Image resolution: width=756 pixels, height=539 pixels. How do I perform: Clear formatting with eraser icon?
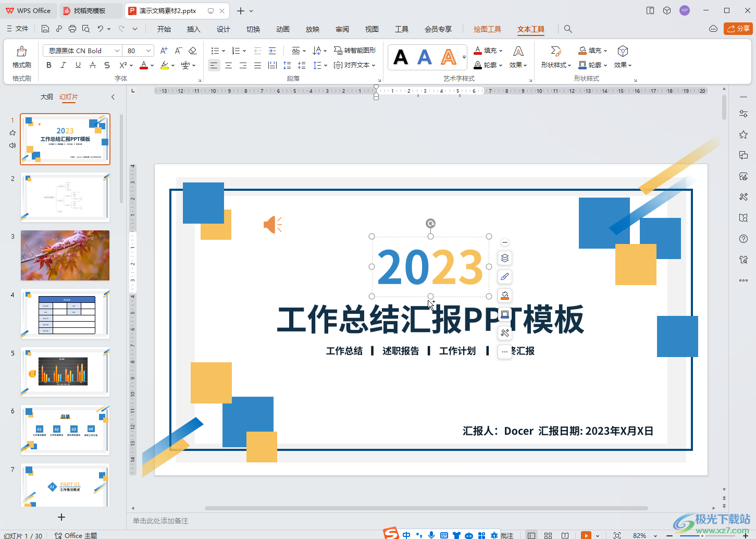click(193, 51)
